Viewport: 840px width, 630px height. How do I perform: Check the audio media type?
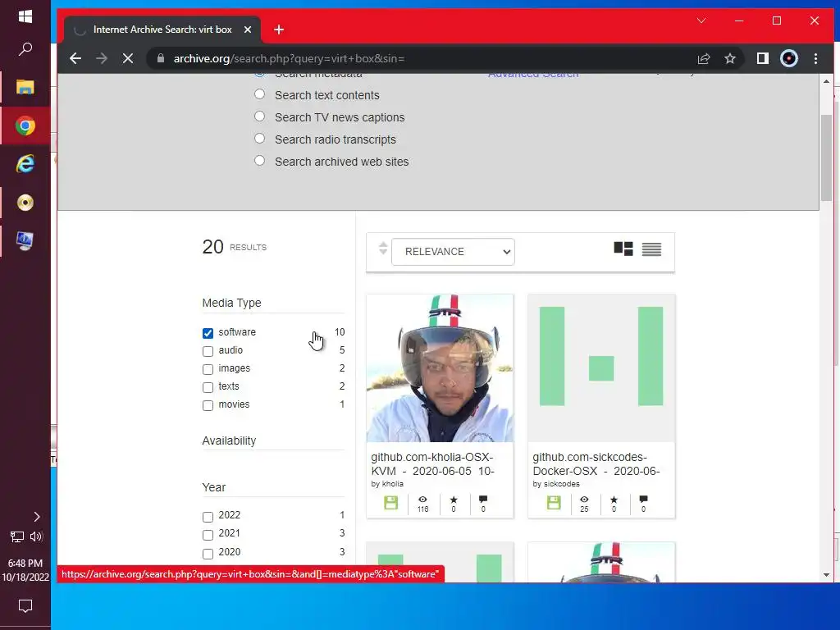[208, 351]
